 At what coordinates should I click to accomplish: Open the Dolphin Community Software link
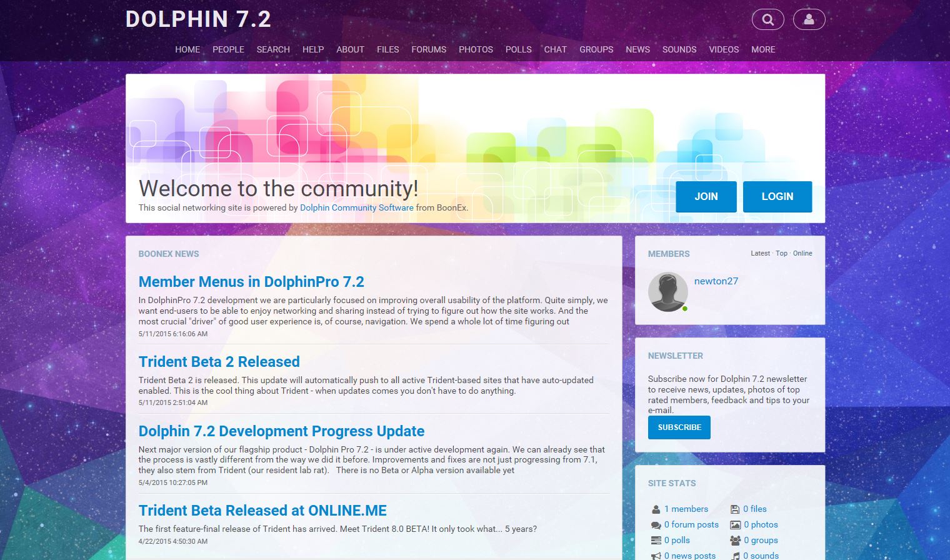[x=356, y=208]
